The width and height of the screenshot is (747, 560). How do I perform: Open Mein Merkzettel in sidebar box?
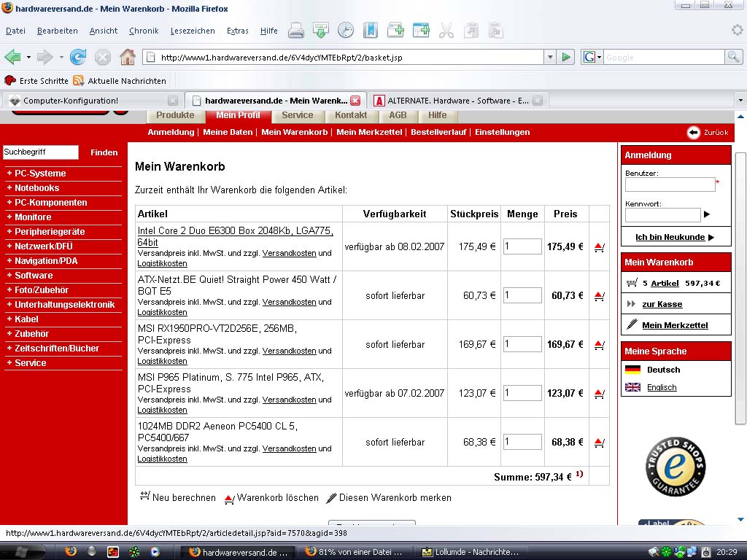[x=675, y=325]
